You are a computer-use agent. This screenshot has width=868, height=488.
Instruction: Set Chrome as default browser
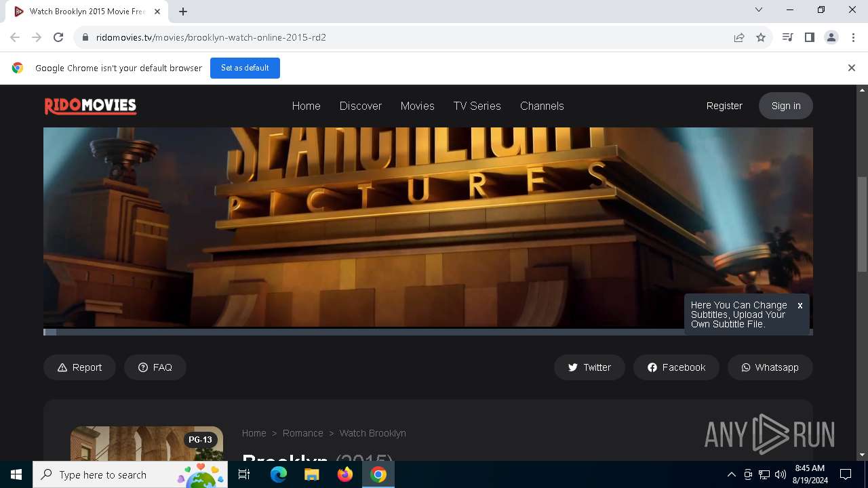coord(245,68)
